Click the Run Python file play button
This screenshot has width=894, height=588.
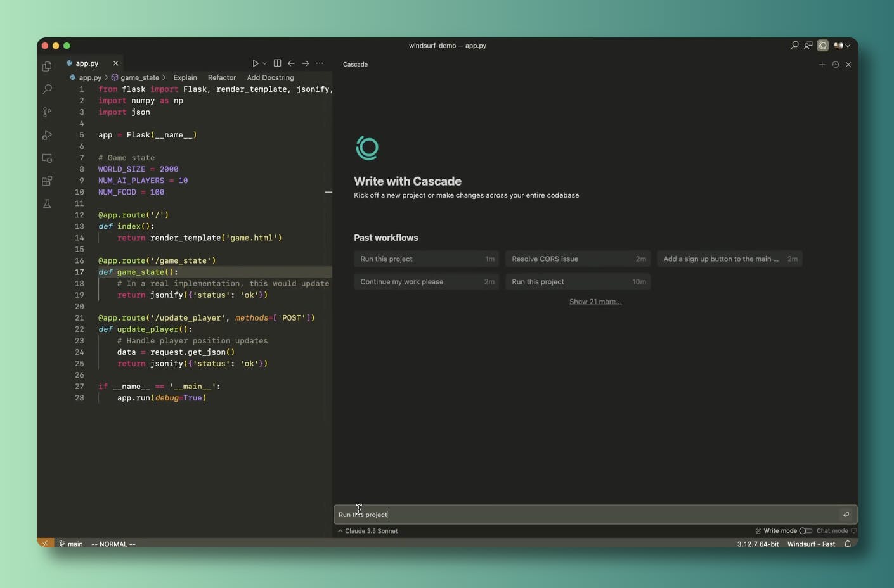click(x=255, y=63)
